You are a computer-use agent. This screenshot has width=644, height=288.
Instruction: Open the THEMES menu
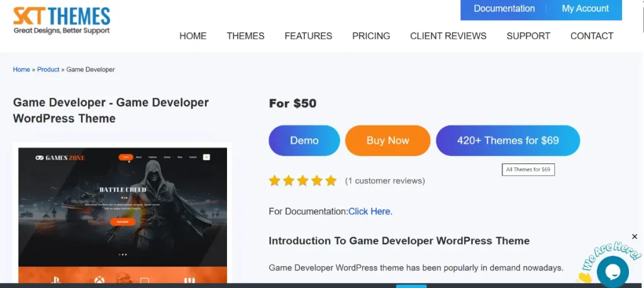click(x=246, y=36)
